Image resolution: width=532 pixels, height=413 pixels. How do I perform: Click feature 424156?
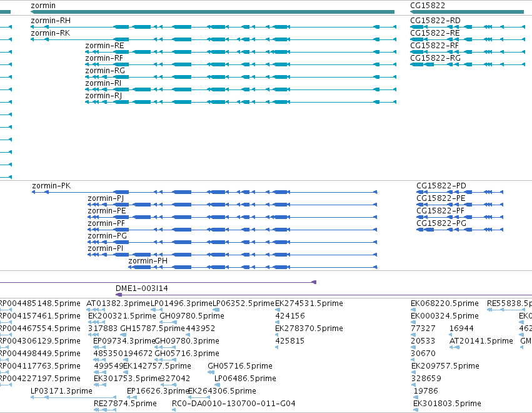pyautogui.click(x=290, y=316)
